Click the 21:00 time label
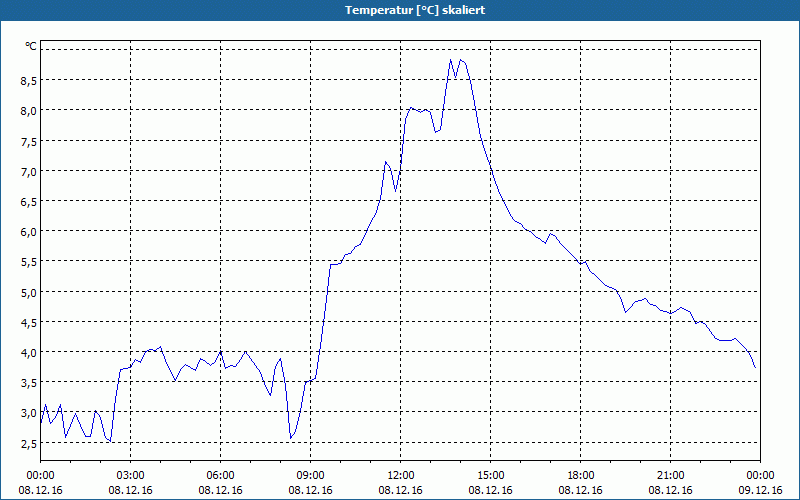The image size is (800, 500). click(670, 476)
